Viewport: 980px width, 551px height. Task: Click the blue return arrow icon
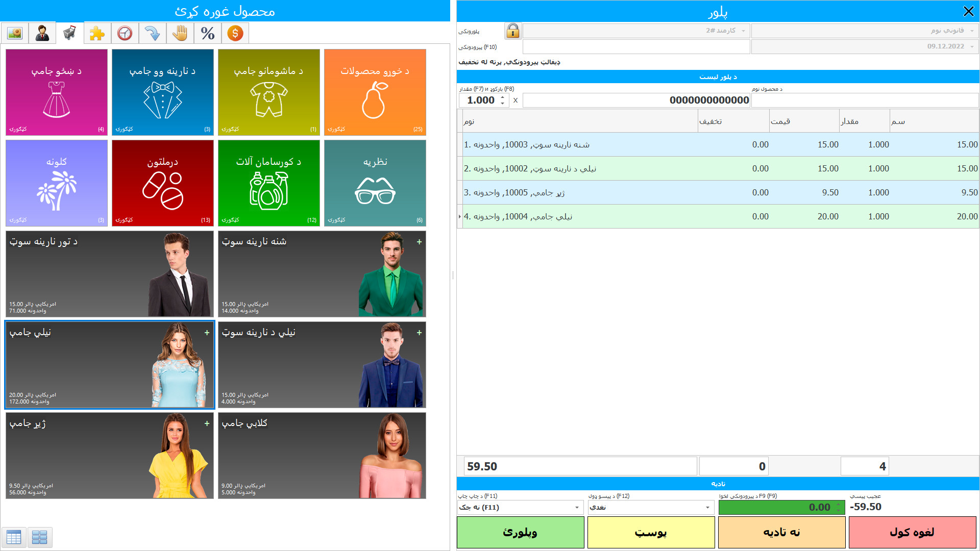pos(152,34)
